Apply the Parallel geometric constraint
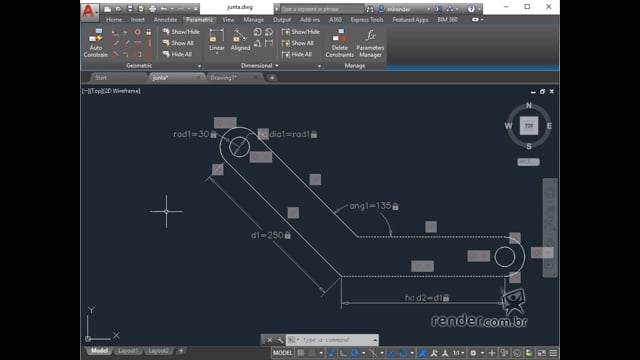The height and width of the screenshot is (360, 640). click(116, 43)
